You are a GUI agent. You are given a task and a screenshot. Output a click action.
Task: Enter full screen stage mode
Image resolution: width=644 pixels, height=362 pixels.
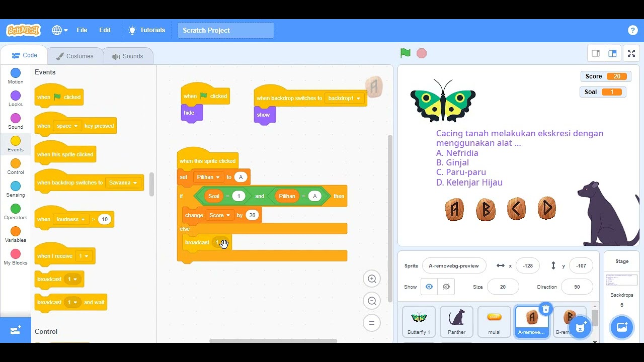[631, 53]
